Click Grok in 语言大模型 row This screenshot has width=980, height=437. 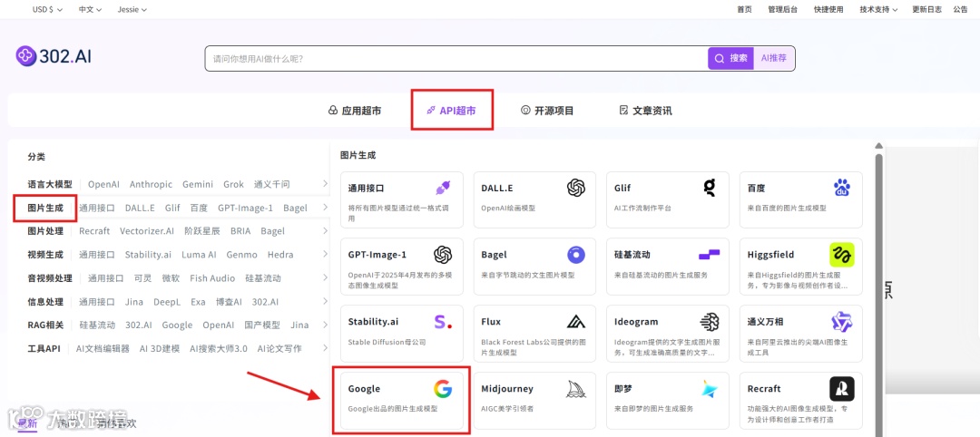pyautogui.click(x=233, y=184)
